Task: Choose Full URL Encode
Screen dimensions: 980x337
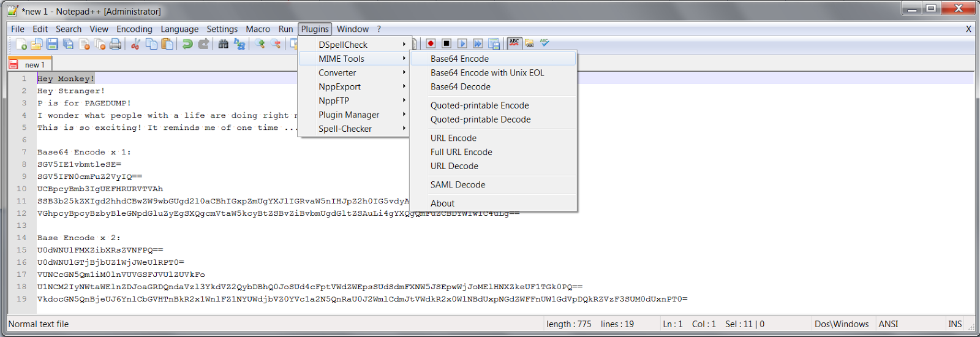Action: tap(493, 153)
